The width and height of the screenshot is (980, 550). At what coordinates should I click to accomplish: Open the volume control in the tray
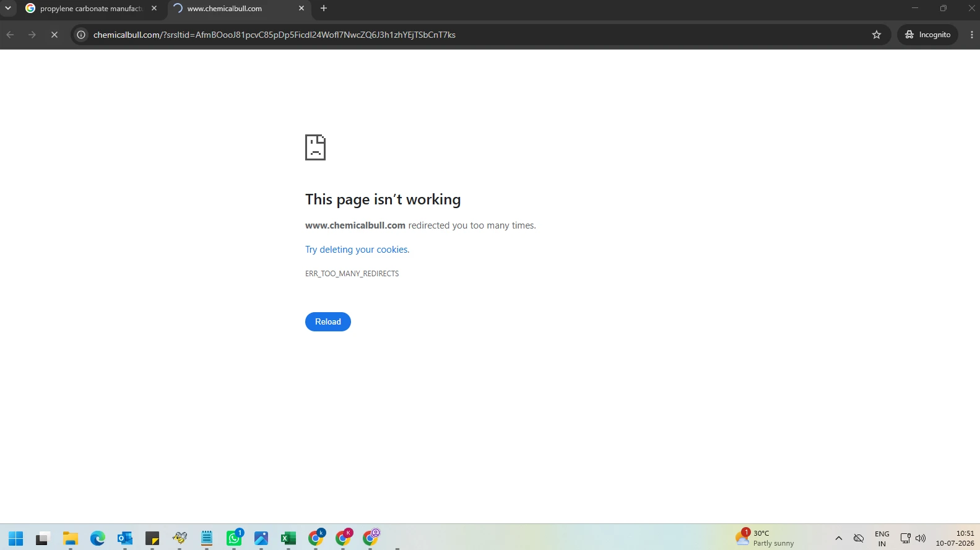pyautogui.click(x=921, y=538)
